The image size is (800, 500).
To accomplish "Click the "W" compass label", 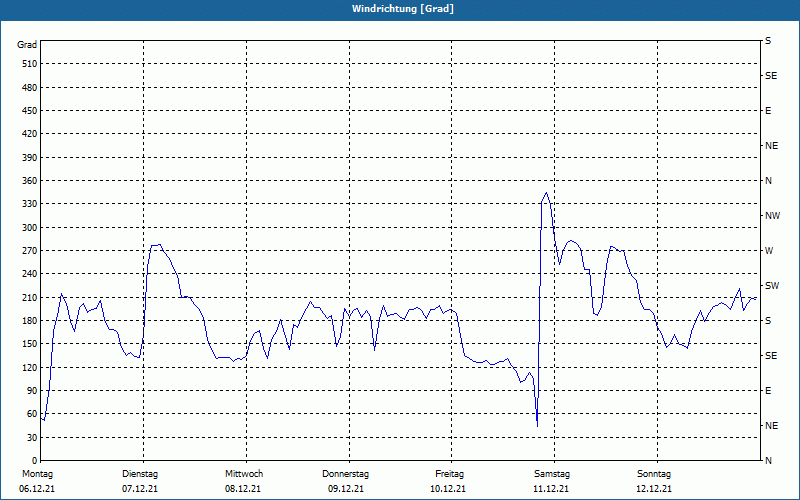I will tap(769, 251).
